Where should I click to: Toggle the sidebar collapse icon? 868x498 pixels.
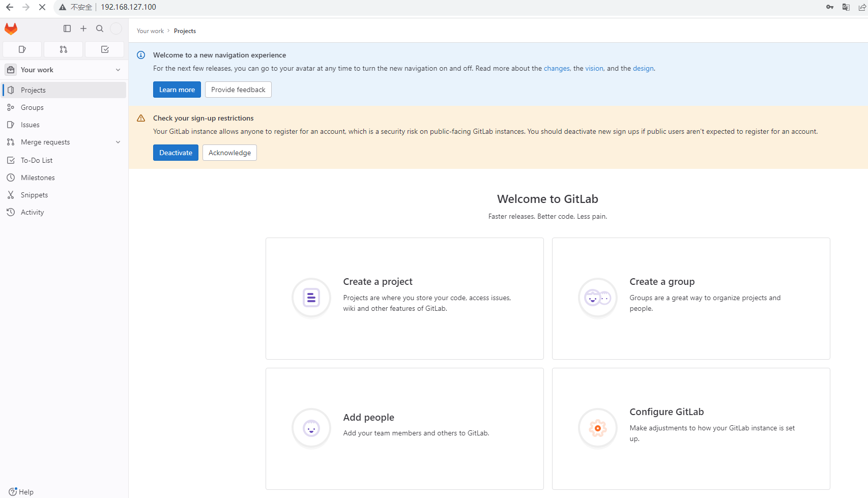pos(67,28)
